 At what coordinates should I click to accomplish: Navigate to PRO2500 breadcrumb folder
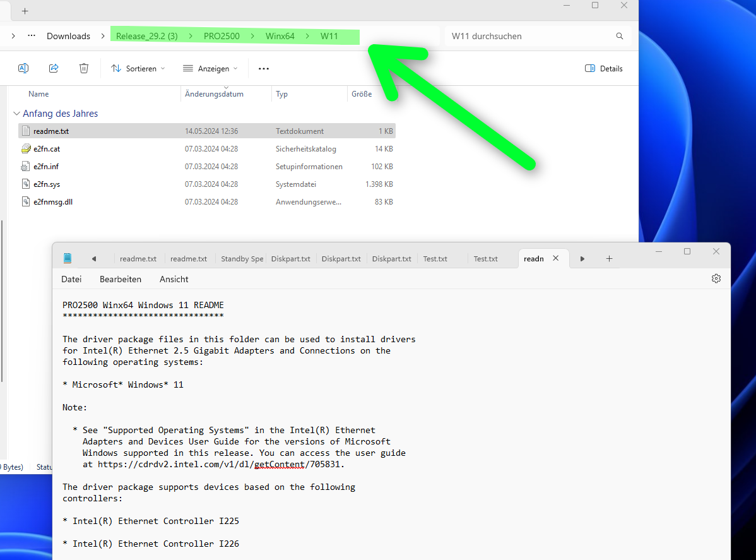click(221, 36)
